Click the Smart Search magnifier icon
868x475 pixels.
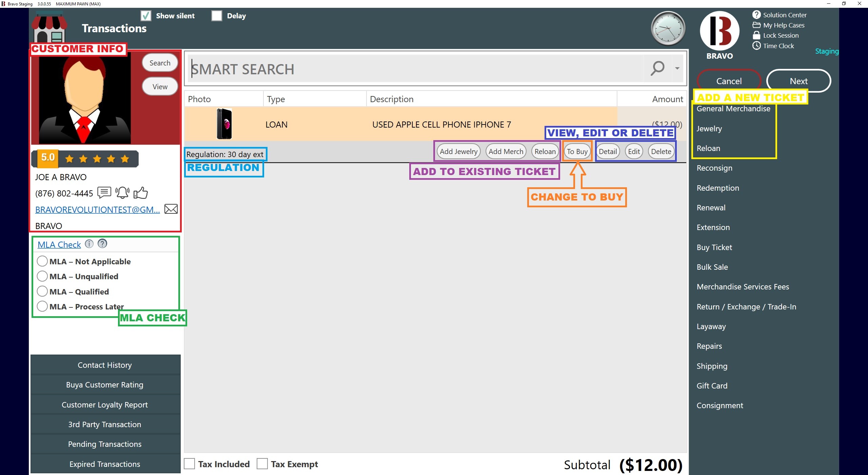pyautogui.click(x=657, y=68)
